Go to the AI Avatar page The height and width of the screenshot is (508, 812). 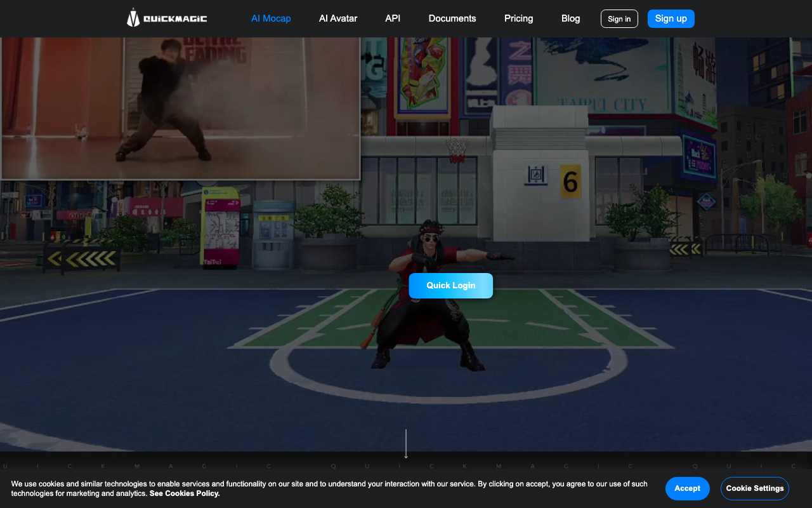[338, 18]
